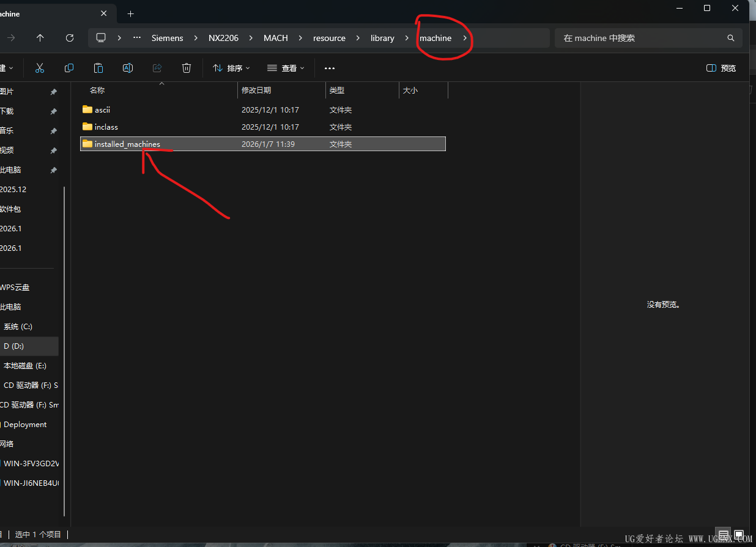Click machine in the breadcrumb

[x=435, y=38]
